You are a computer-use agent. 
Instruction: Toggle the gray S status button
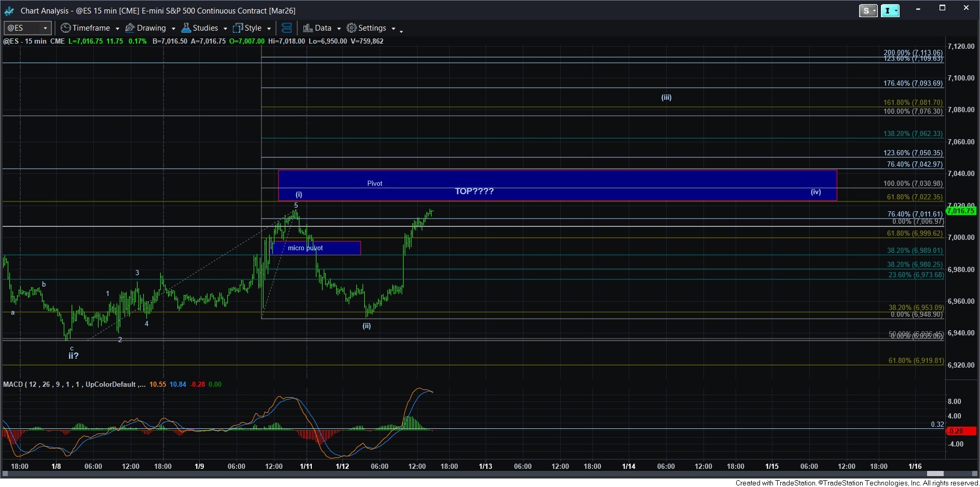(x=868, y=10)
